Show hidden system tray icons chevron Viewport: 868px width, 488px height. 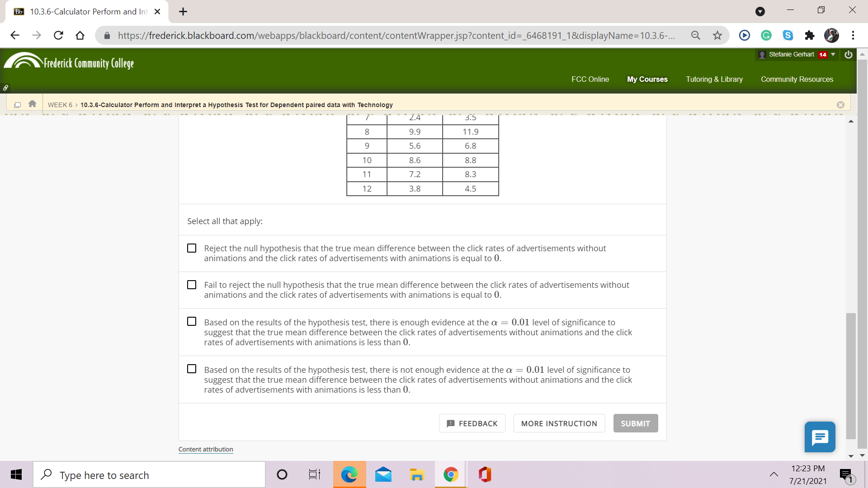coord(774,474)
